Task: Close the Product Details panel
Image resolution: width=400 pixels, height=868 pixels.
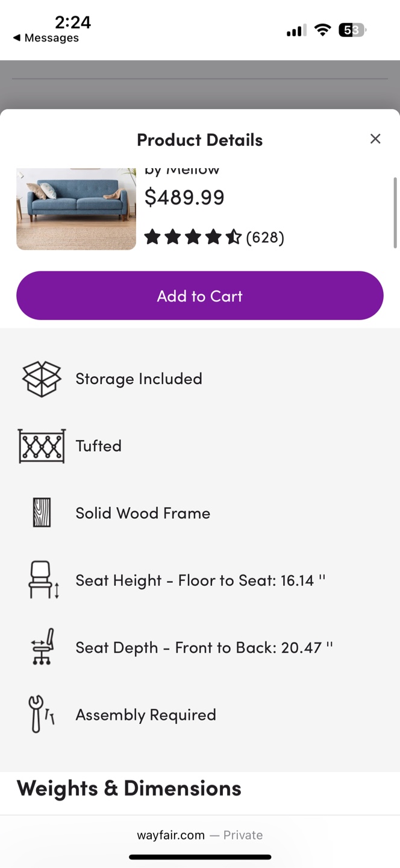Action: (x=375, y=139)
